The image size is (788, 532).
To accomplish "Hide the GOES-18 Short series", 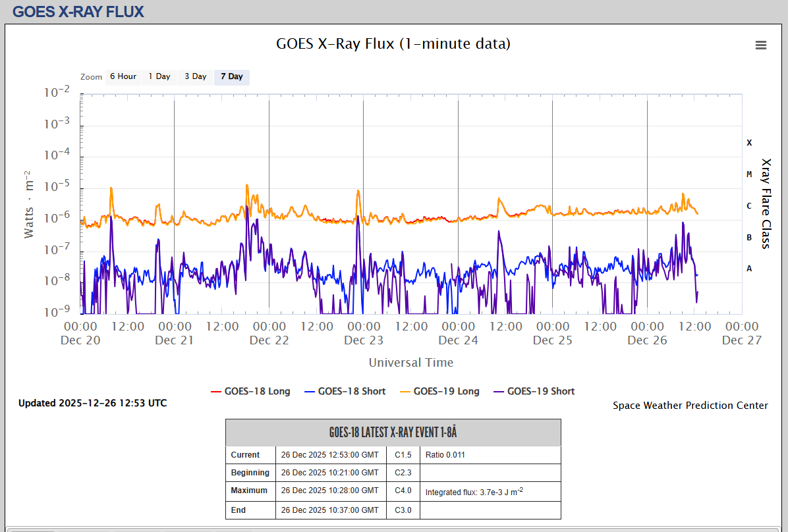I will 345,391.
